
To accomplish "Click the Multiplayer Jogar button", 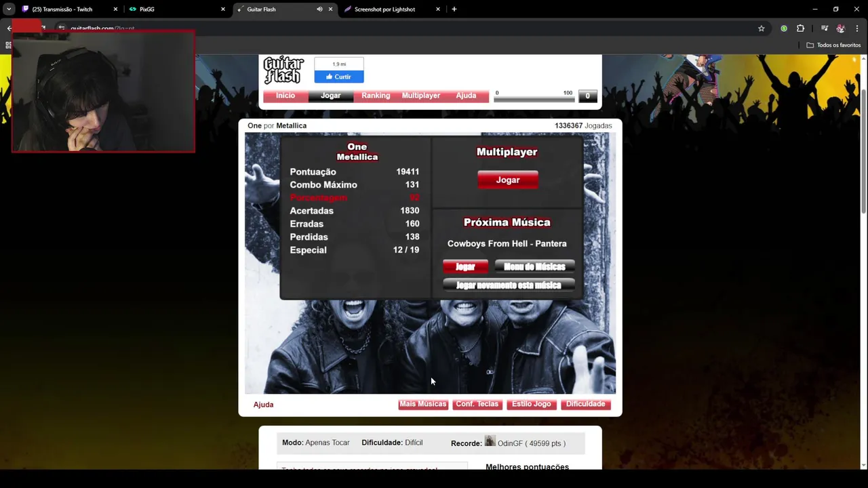I will pyautogui.click(x=508, y=180).
